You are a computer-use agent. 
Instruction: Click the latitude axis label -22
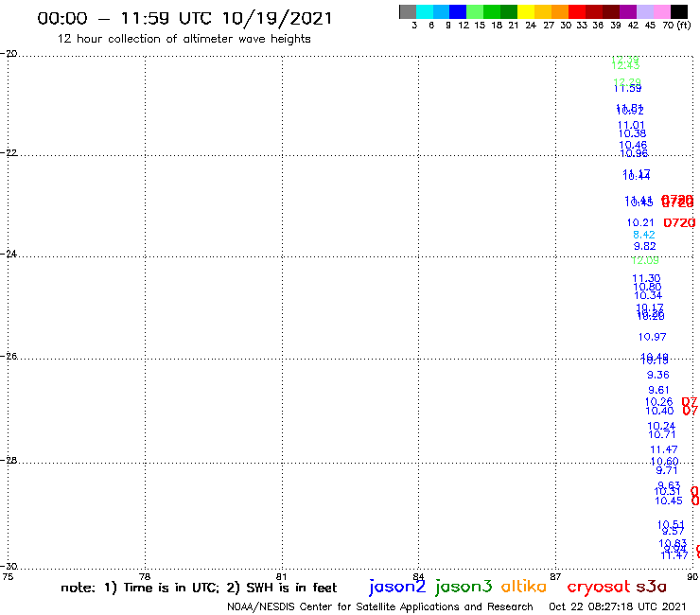(x=9, y=152)
